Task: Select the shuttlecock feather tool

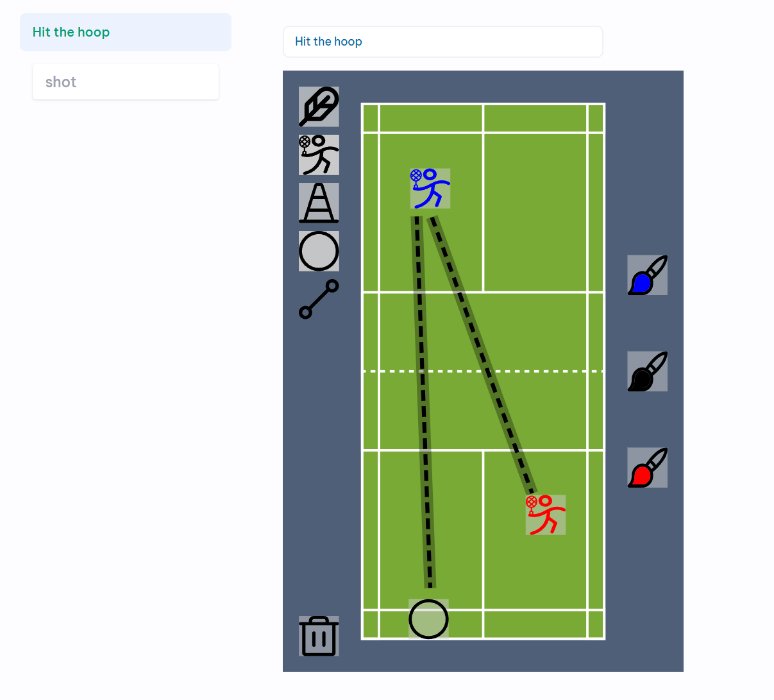Action: point(319,107)
